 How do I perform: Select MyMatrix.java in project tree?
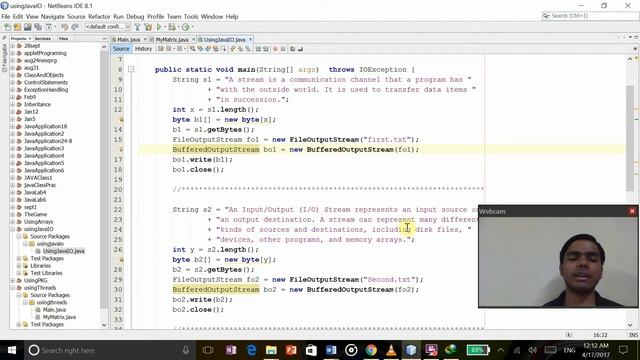(x=59, y=317)
